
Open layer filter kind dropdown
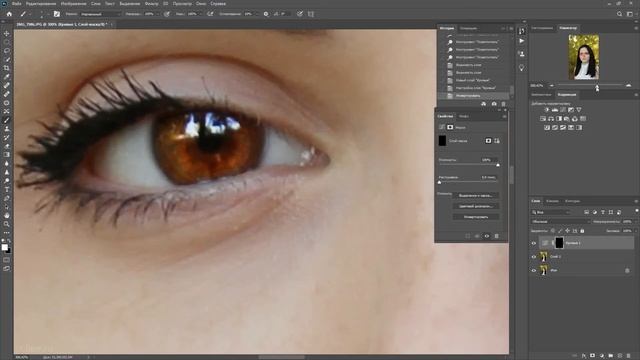[x=551, y=212]
